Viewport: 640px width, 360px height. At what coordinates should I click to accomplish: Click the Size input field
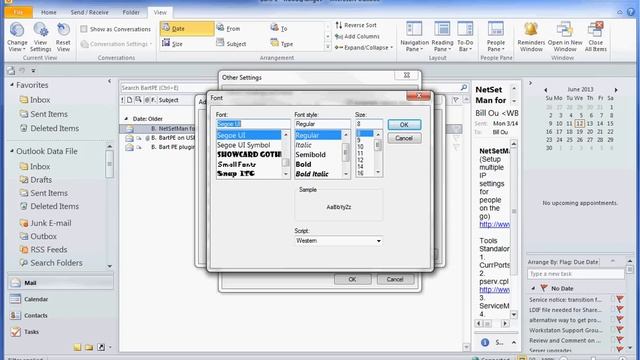pos(369,124)
